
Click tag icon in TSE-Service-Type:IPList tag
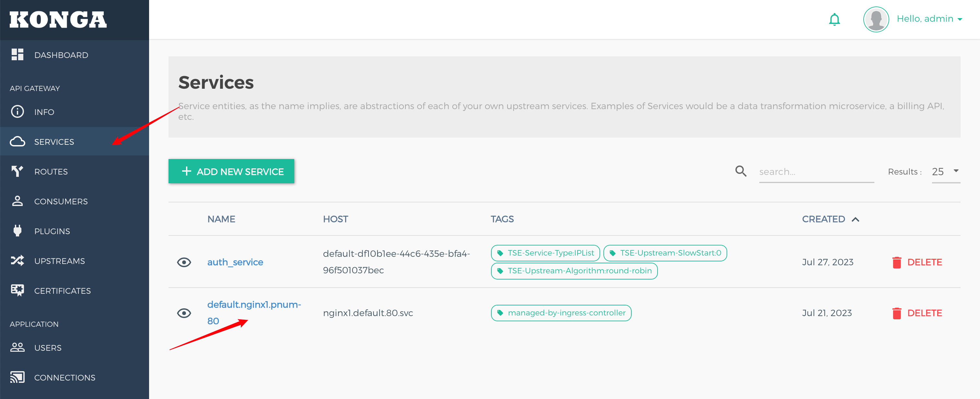pyautogui.click(x=500, y=253)
